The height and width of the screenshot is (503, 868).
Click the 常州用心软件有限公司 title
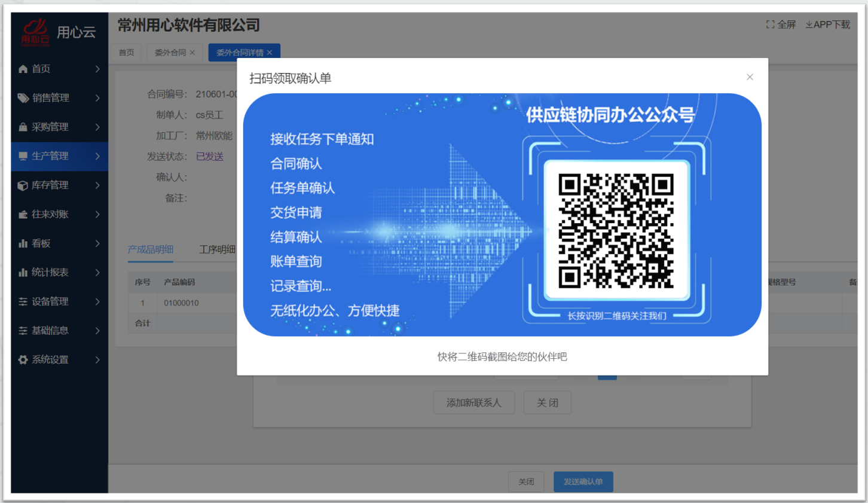point(188,25)
